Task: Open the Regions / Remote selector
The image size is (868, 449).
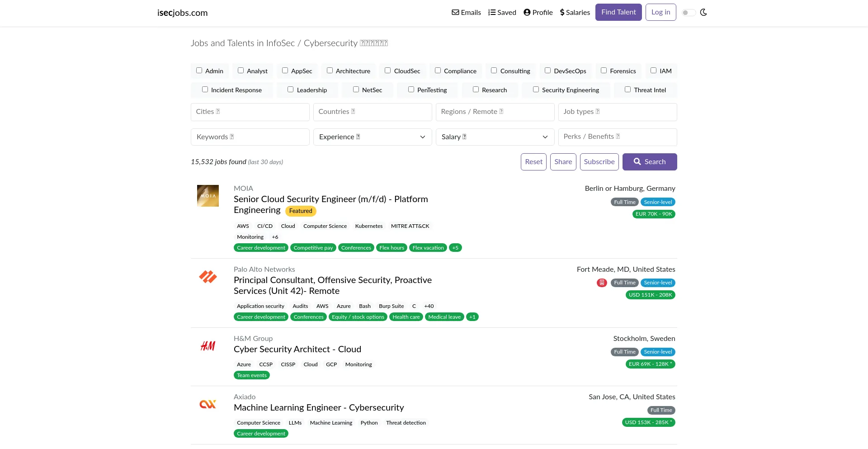Action: 495,112
